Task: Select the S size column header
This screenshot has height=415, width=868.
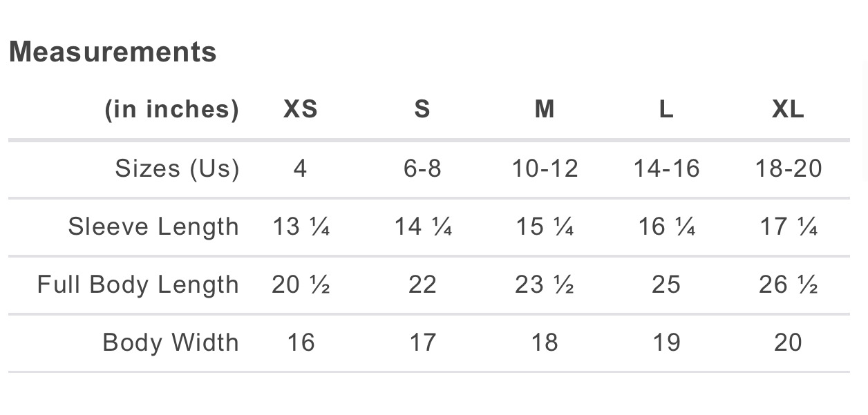Action: click(x=422, y=109)
